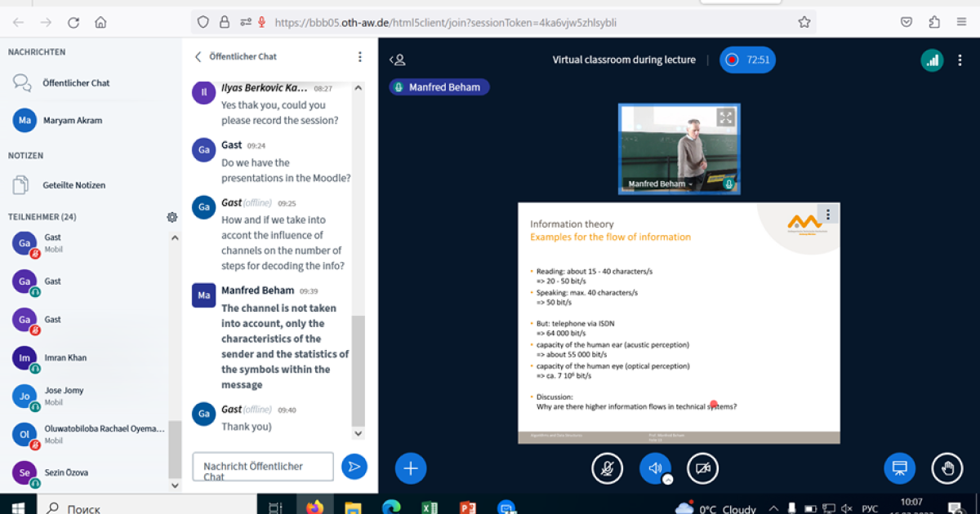Image resolution: width=980 pixels, height=514 pixels.
Task: Open participants settings gear icon
Action: (172, 217)
